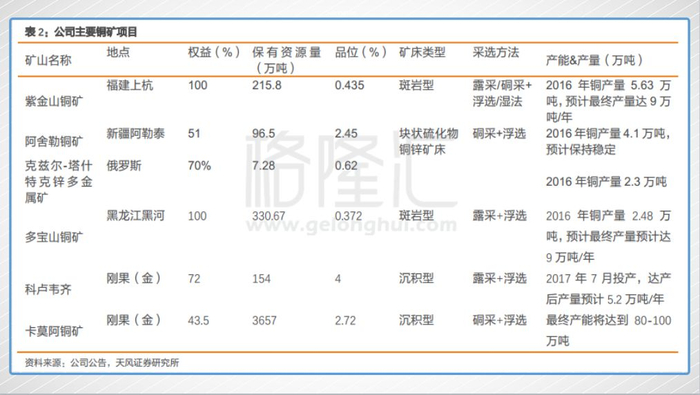Select the 多宝山铜矿 row name

(54, 237)
